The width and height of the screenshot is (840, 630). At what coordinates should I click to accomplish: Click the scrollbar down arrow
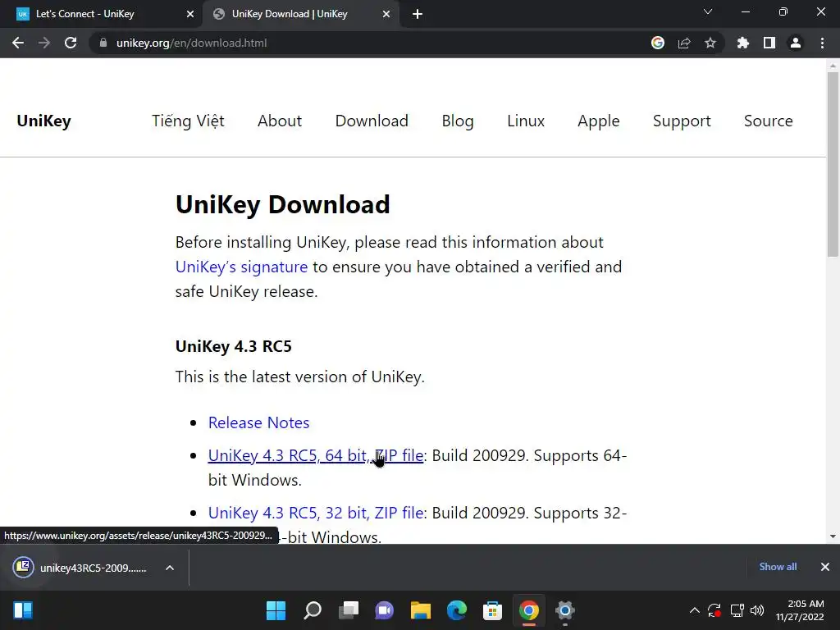[833, 536]
